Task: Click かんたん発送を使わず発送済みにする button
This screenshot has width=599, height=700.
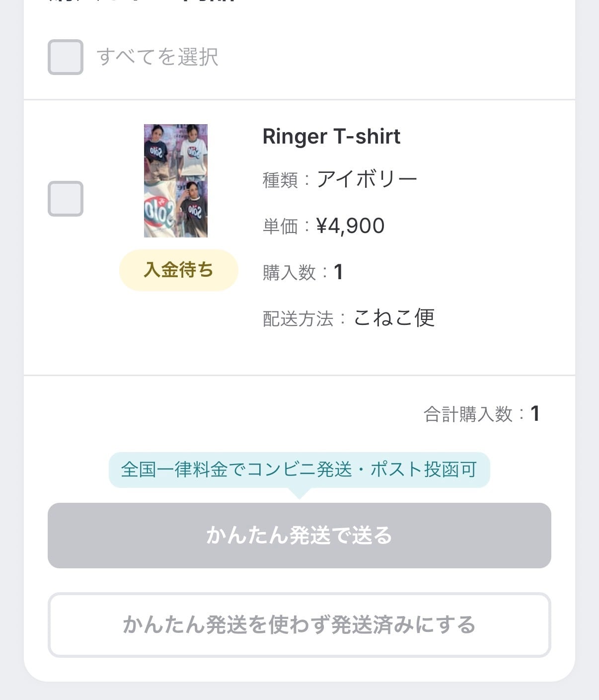Action: tap(299, 625)
